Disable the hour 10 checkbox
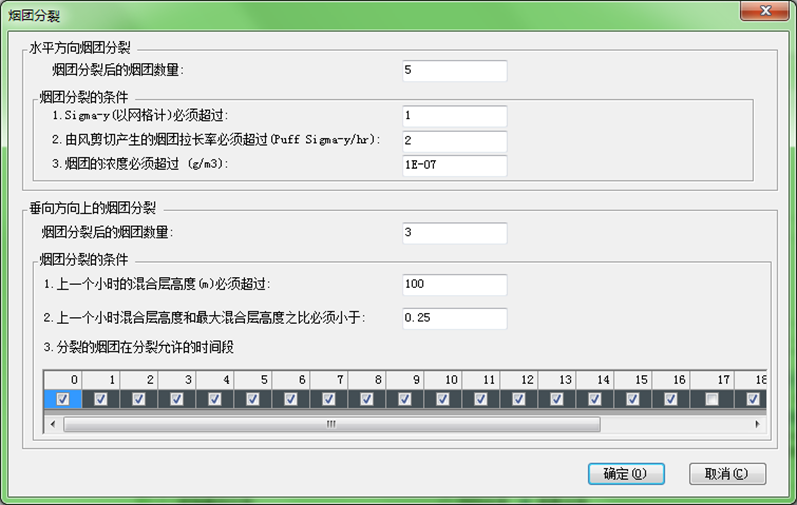 (443, 399)
